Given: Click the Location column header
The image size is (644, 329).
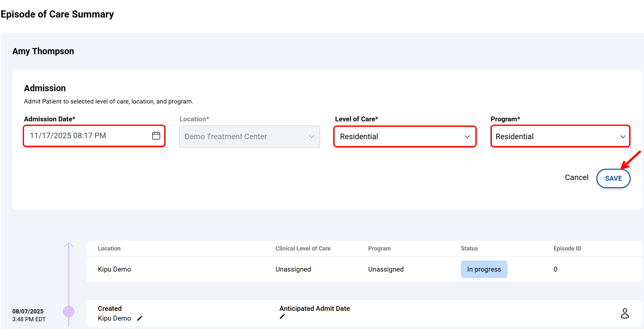Looking at the screenshot, I should (x=109, y=249).
